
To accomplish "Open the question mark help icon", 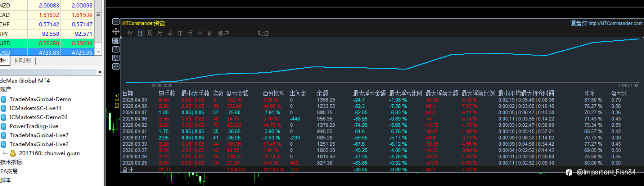I will click(116, 49).
